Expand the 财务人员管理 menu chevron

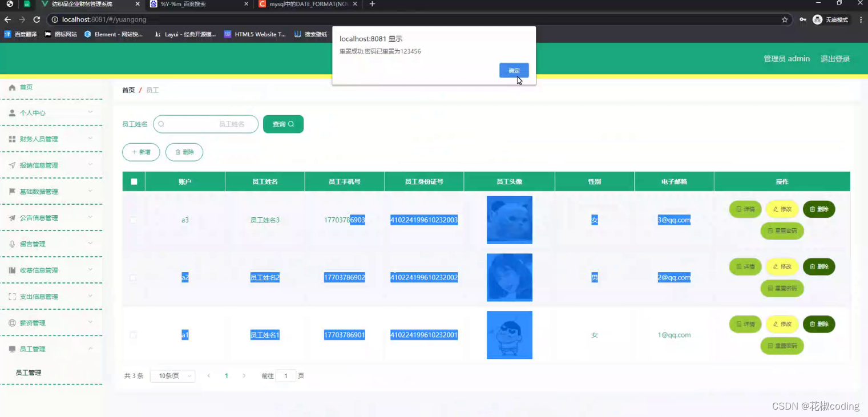click(90, 139)
